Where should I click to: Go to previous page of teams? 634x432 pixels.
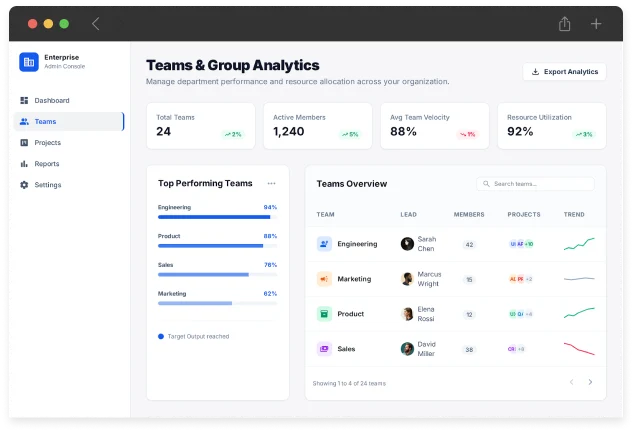pyautogui.click(x=572, y=382)
